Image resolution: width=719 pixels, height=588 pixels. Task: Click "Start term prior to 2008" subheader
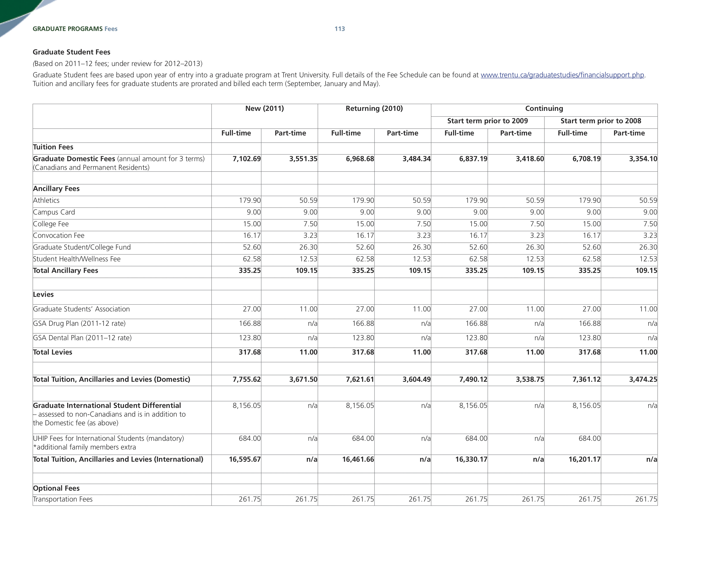601,121
